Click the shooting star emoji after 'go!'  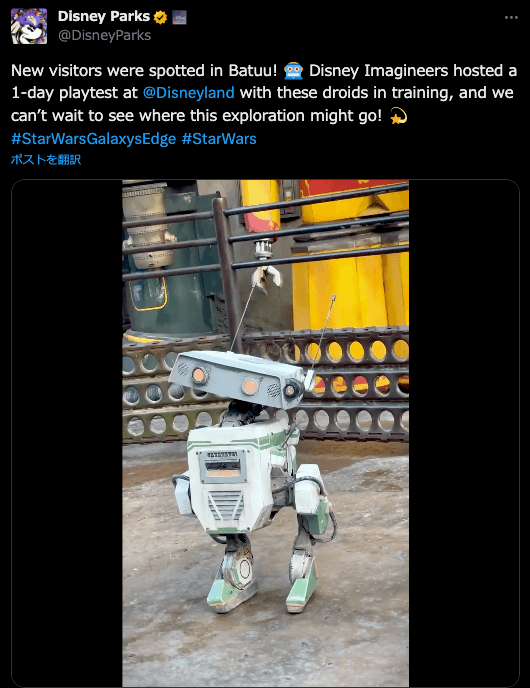[x=398, y=116]
